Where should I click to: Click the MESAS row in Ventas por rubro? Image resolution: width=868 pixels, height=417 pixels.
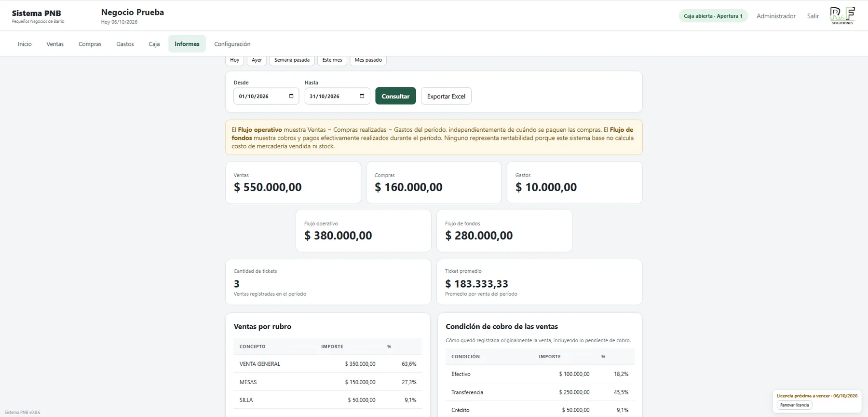coord(328,382)
